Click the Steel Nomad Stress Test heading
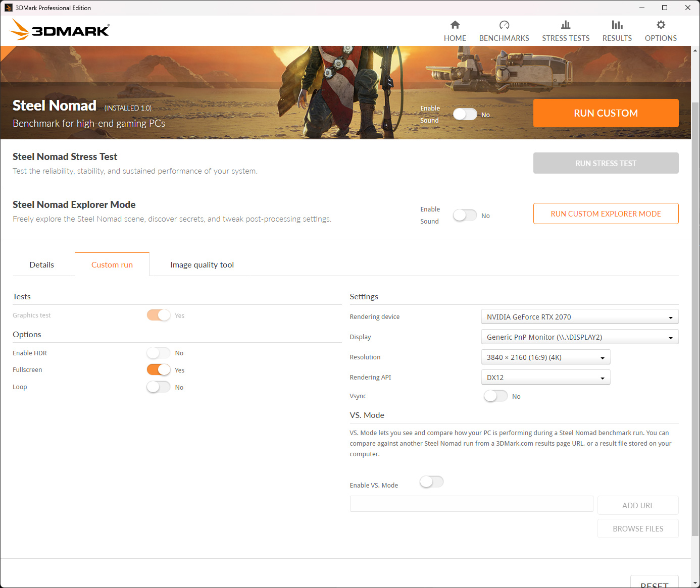 [65, 157]
